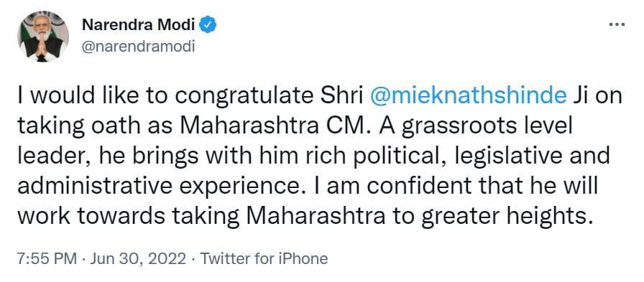Image resolution: width=644 pixels, height=282 pixels.
Task: Click the 7:55 PM timestamp
Action: click(47, 259)
